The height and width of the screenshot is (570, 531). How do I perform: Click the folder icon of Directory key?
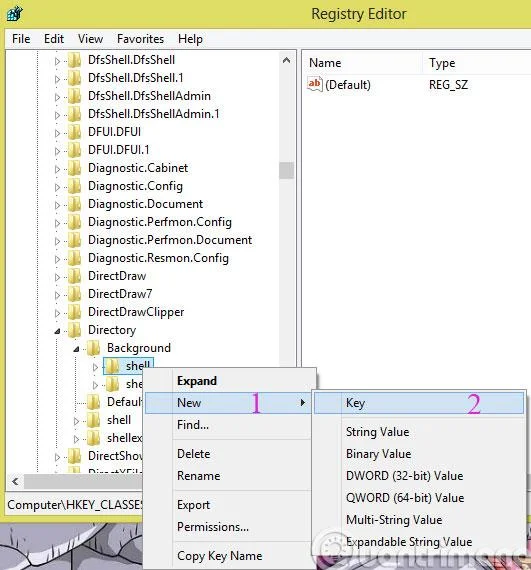(75, 330)
